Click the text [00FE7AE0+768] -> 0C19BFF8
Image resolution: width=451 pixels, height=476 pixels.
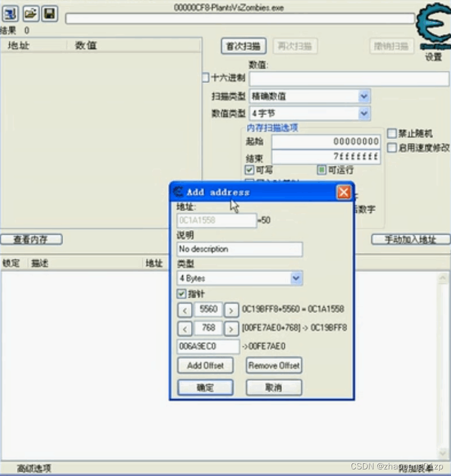(x=294, y=328)
